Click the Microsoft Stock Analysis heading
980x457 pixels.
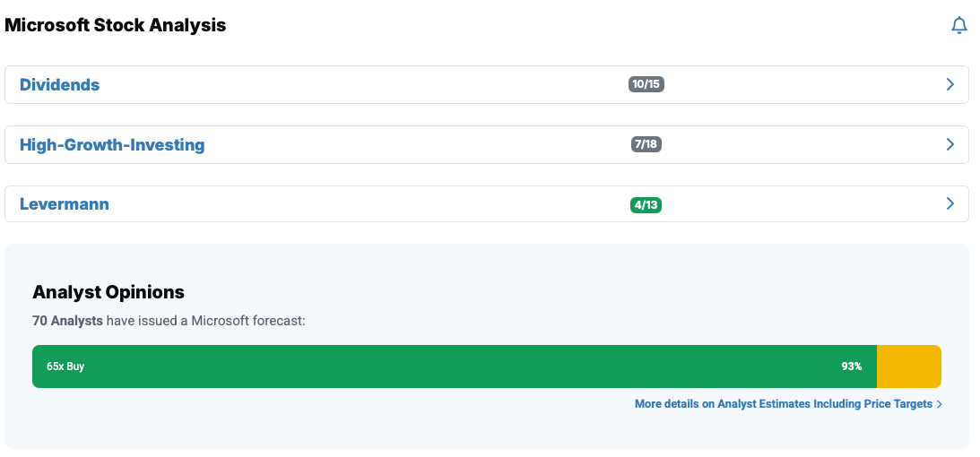click(x=116, y=25)
